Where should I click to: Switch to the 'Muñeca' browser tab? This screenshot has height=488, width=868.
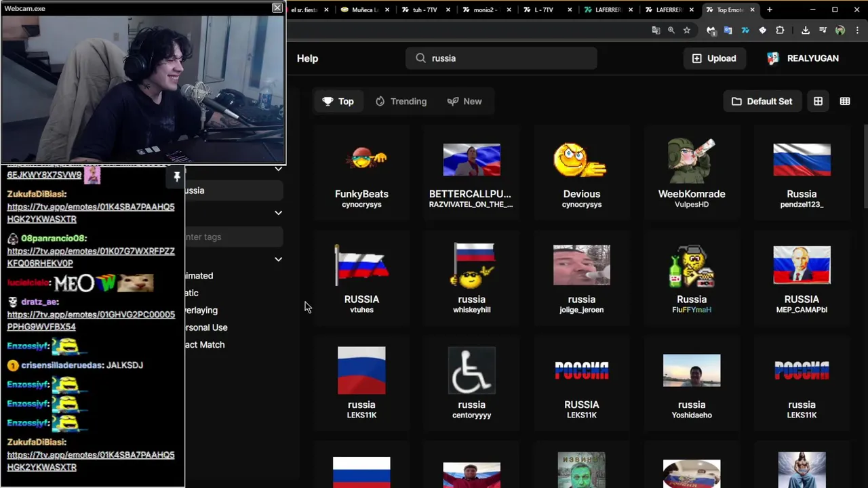(366, 9)
